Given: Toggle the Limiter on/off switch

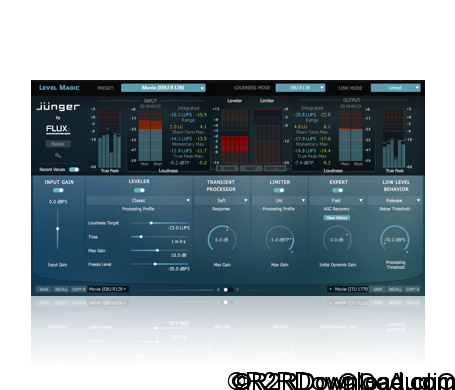Looking at the screenshot, I should pyautogui.click(x=279, y=190).
